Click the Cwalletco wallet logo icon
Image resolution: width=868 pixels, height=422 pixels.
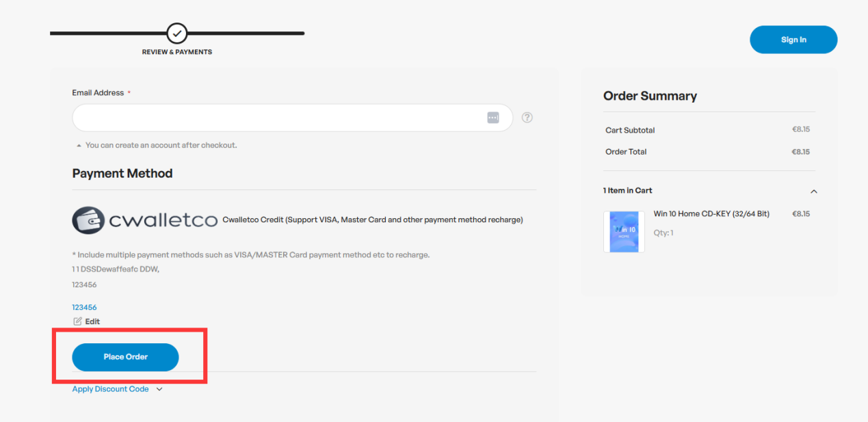(88, 220)
